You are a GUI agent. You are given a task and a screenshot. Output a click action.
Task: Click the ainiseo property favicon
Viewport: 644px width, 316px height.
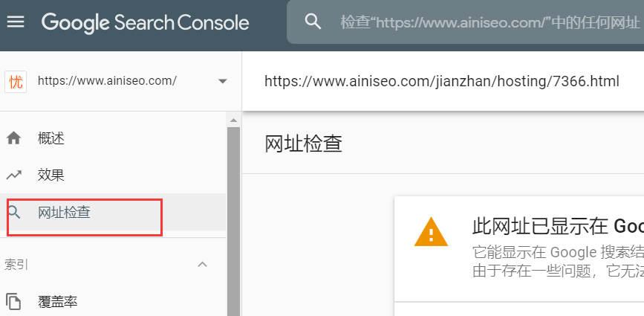[16, 81]
